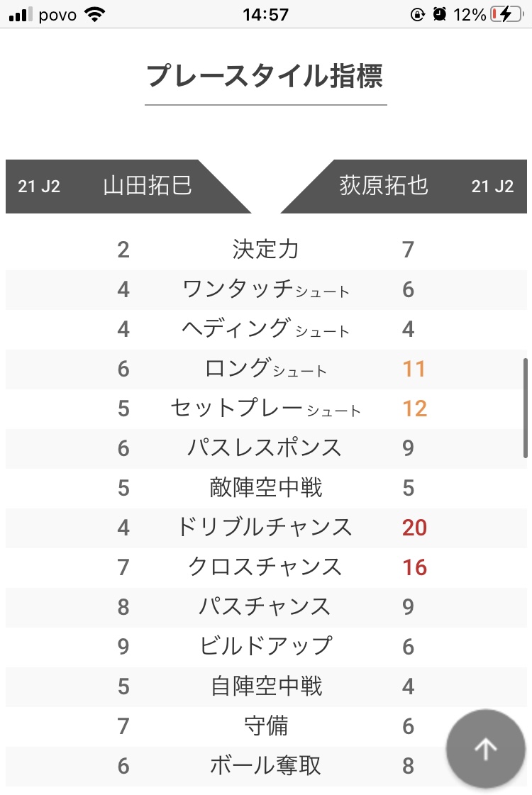The image size is (532, 795).
Task: Tap the 決定力 stat row label
Action: click(x=265, y=250)
